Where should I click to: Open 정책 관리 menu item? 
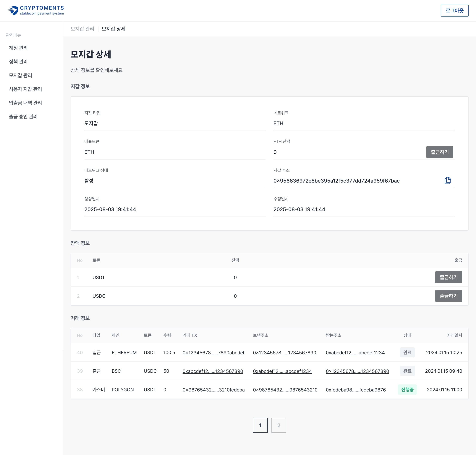click(x=18, y=62)
